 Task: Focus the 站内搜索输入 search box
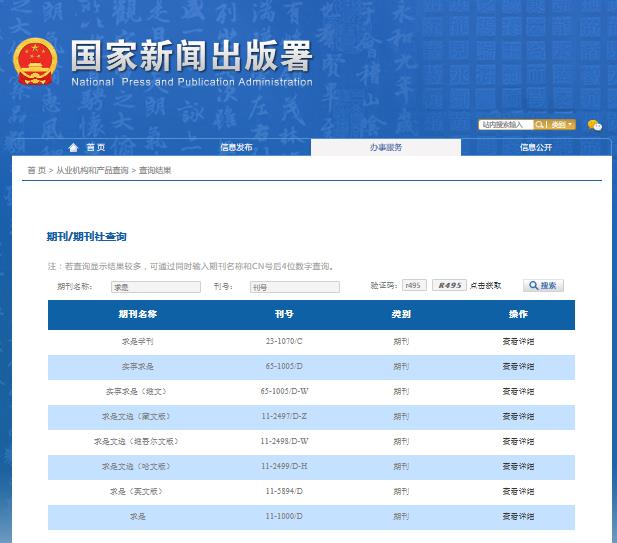(x=506, y=125)
